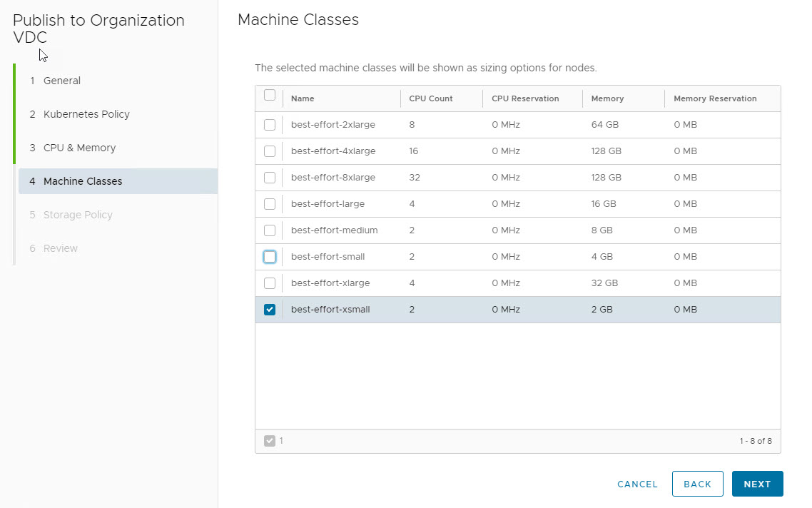Viewport: 812px width, 508px height.
Task: Cancel the publish wizard
Action: pyautogui.click(x=637, y=484)
